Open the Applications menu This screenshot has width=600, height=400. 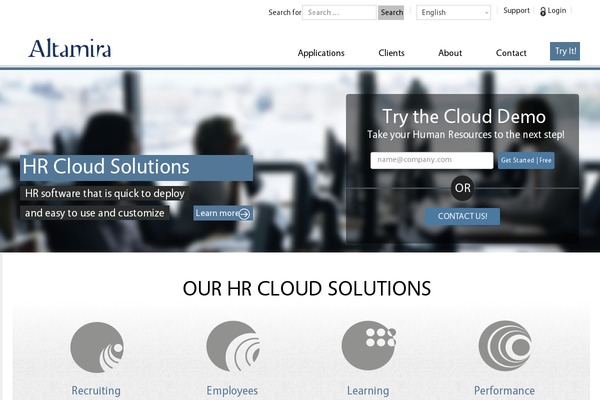pyautogui.click(x=321, y=53)
